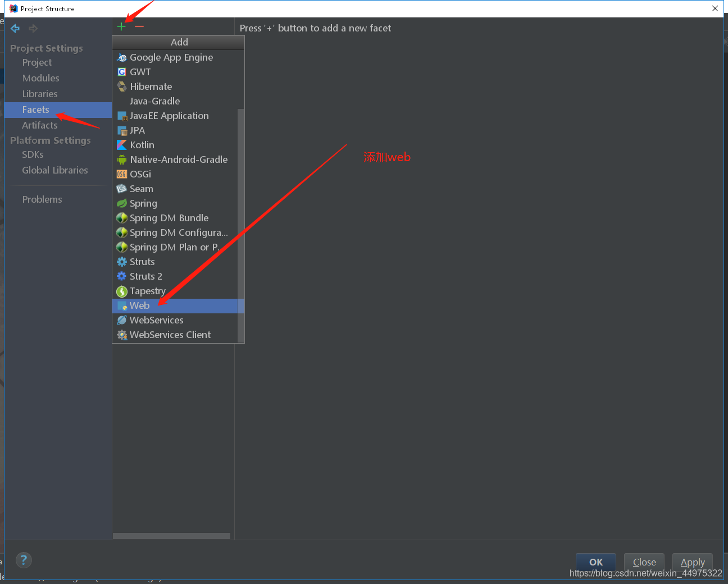This screenshot has height=584, width=728.
Task: Click the Spring leaf icon
Action: click(x=122, y=203)
